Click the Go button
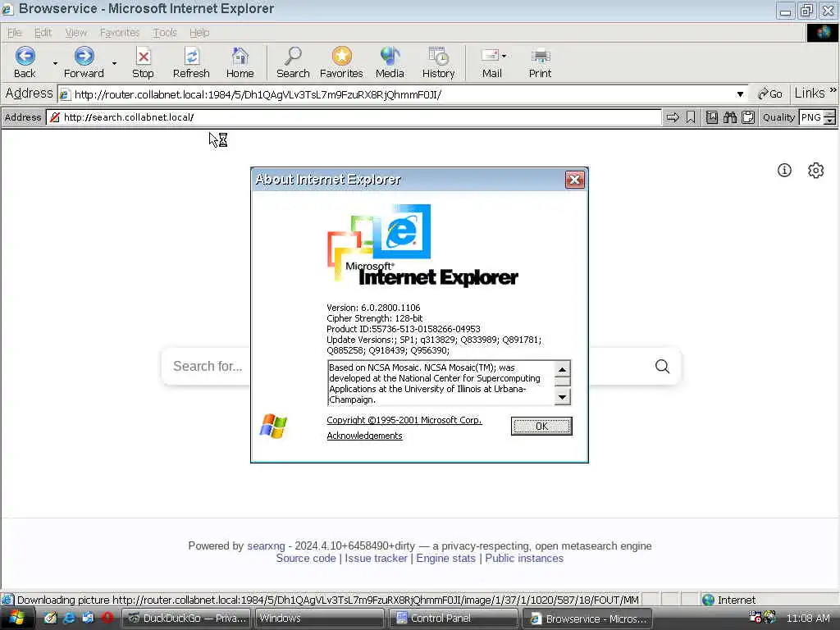The height and width of the screenshot is (630, 840). click(769, 94)
